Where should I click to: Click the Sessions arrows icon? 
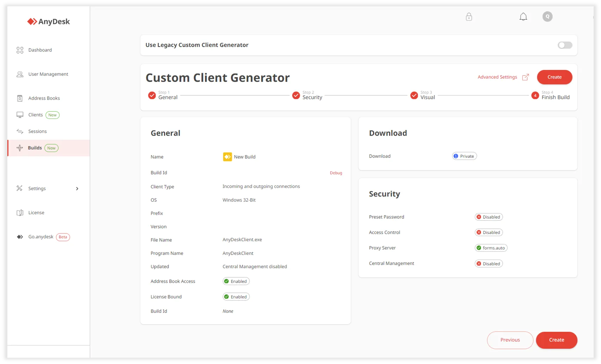coord(20,131)
